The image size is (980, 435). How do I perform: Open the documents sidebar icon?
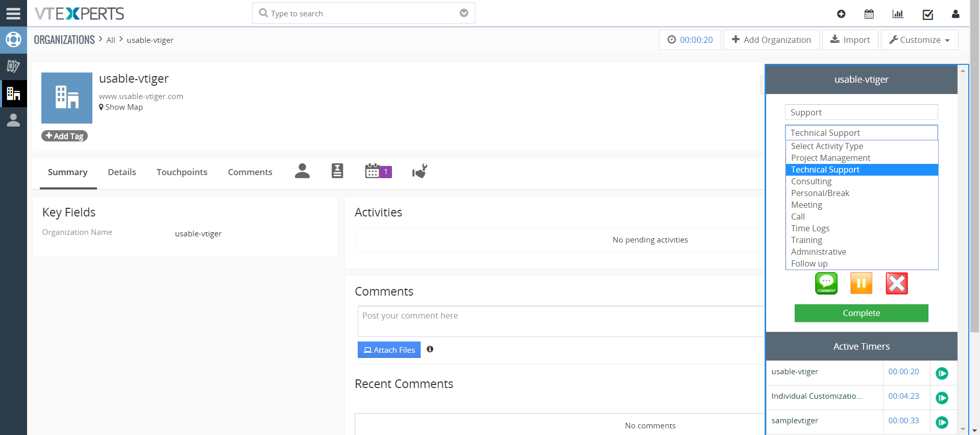[13, 66]
